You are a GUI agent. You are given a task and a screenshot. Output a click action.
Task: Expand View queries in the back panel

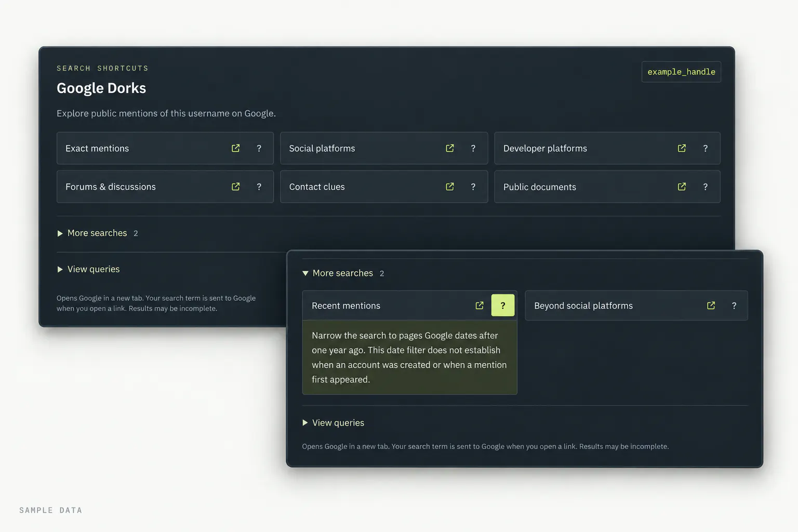[x=88, y=269]
